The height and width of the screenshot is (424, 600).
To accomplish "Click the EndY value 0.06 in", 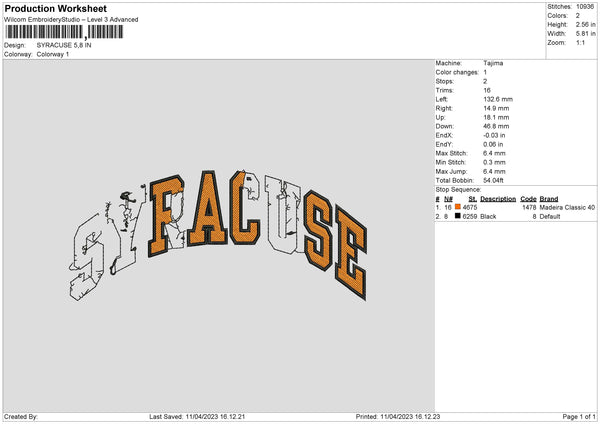I will pos(493,144).
